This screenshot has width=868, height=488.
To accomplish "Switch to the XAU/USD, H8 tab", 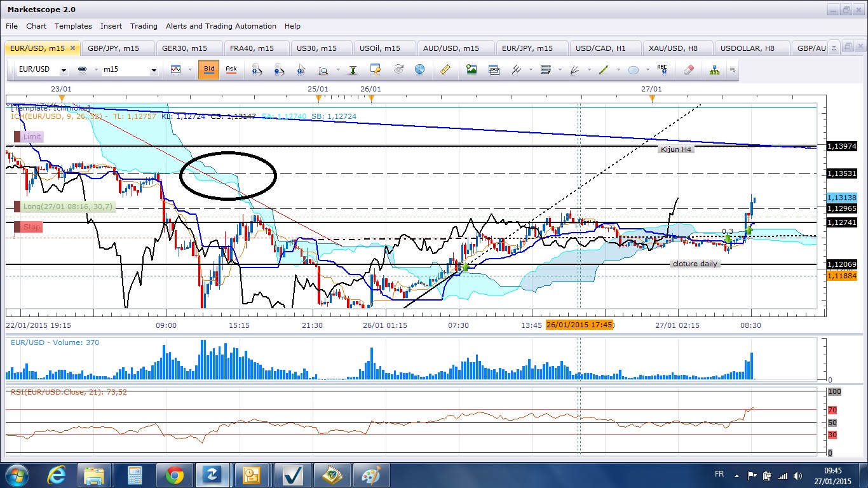I will [673, 48].
